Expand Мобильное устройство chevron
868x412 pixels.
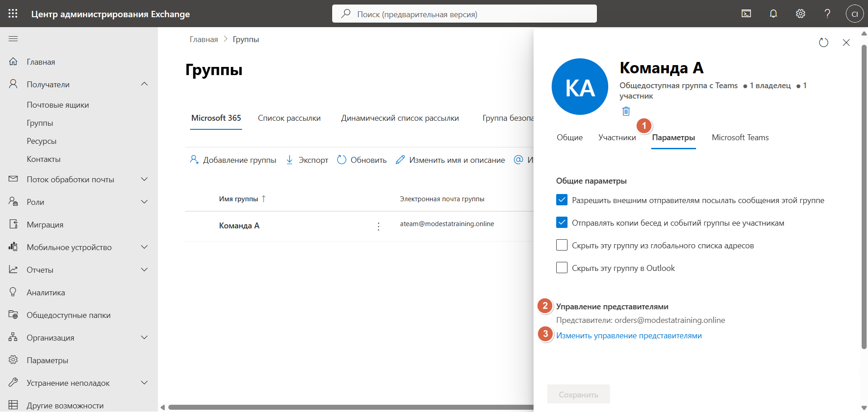pos(144,247)
